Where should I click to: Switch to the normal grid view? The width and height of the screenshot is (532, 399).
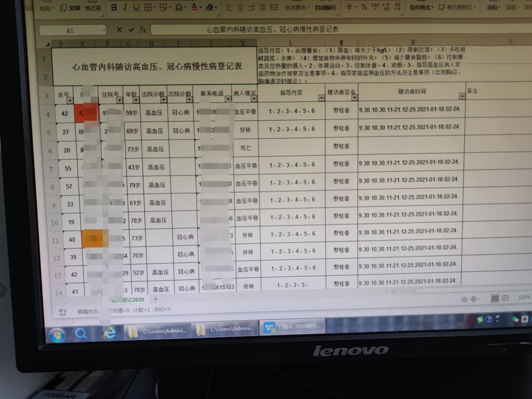click(495, 299)
